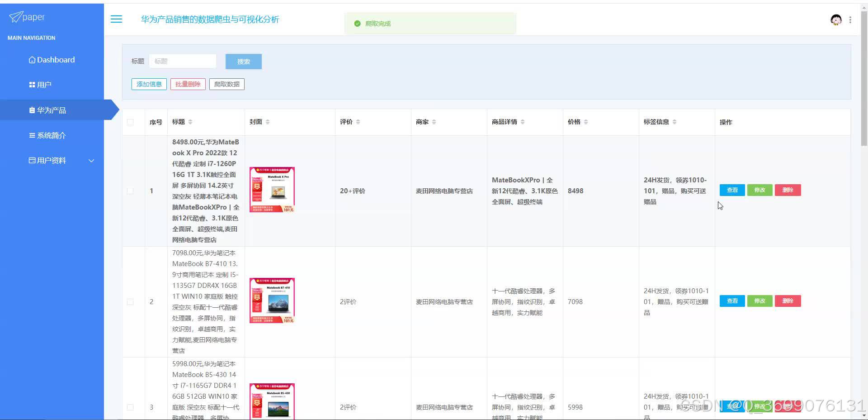This screenshot has height=420, width=868.
Task: Open the MateBook X Pro cover thumbnail
Action: click(272, 190)
